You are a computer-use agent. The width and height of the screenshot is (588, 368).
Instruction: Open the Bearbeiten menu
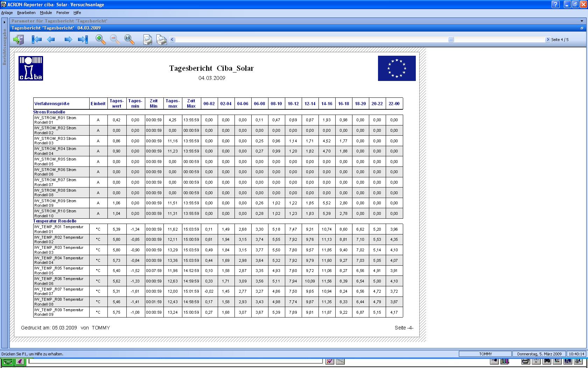coord(26,13)
